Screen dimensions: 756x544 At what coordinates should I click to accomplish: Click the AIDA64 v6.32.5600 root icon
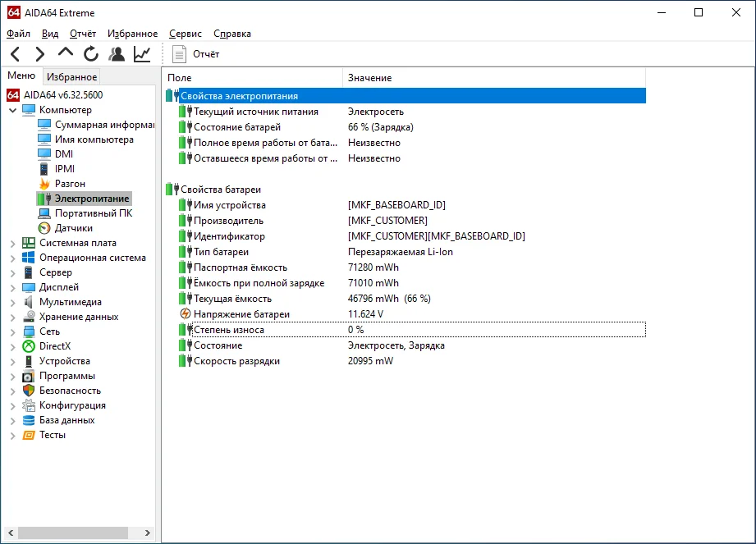(x=13, y=95)
